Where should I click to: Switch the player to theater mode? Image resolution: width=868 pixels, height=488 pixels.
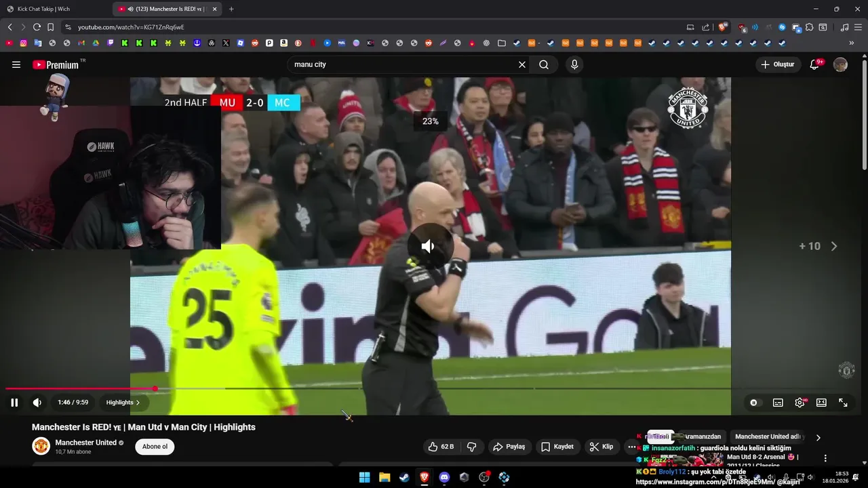coord(821,403)
